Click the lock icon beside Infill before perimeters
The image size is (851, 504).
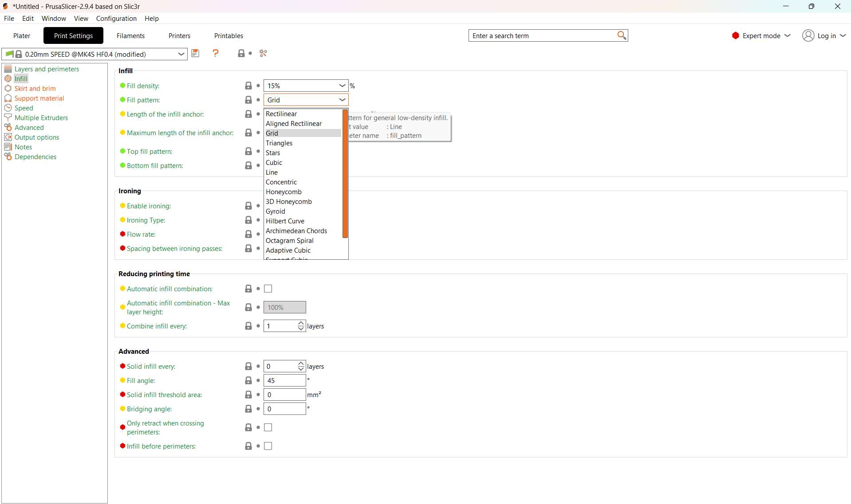coord(248,446)
